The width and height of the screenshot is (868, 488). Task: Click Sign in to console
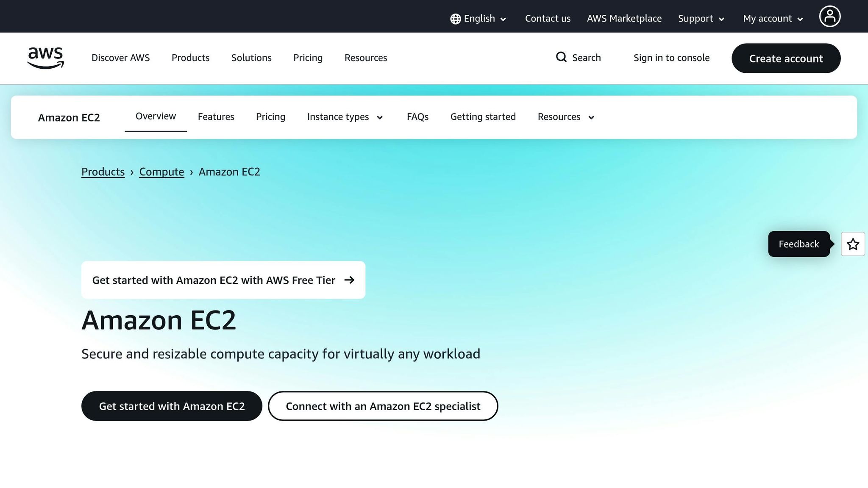671,58
